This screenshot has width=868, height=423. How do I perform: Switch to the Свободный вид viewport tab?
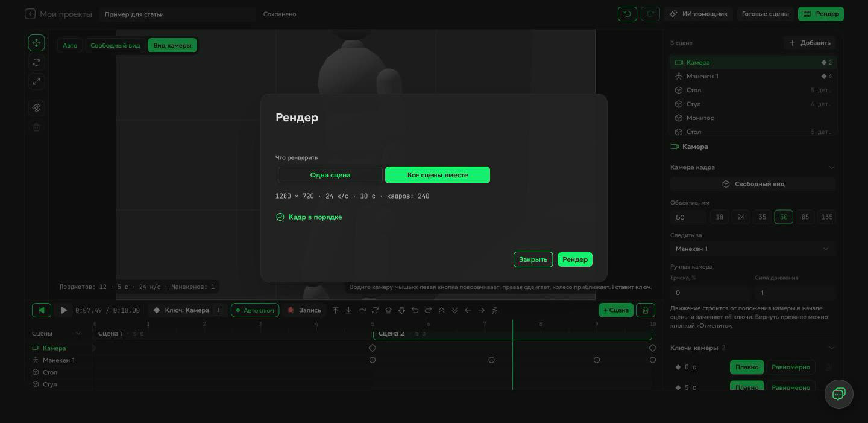tap(115, 45)
